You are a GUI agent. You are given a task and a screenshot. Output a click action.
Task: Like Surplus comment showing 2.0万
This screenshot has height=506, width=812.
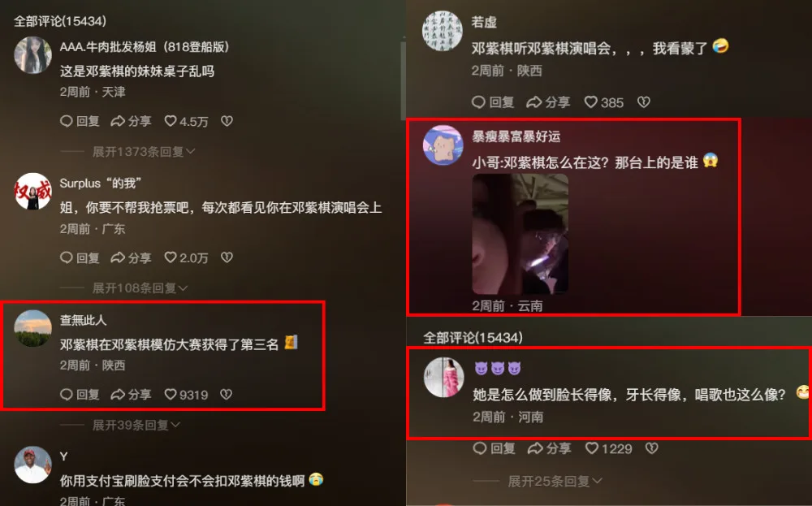[186, 258]
